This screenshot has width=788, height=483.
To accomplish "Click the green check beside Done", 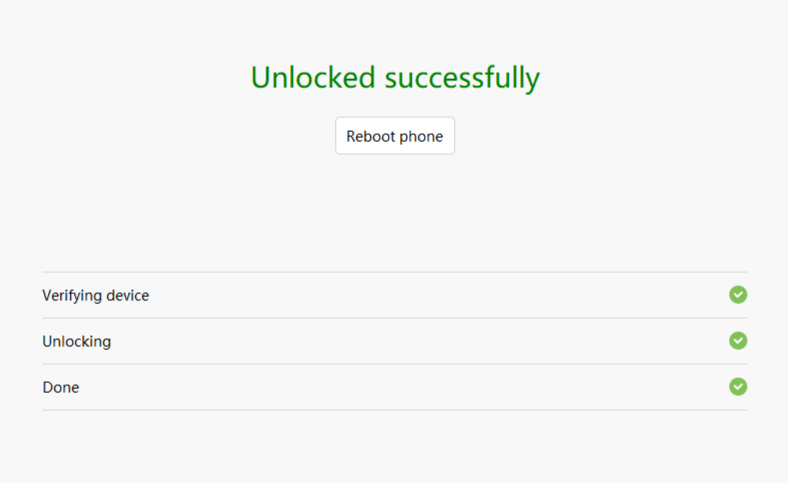I will pyautogui.click(x=738, y=387).
